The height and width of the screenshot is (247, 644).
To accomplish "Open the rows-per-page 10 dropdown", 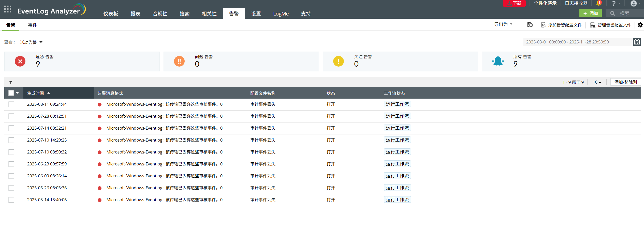I will click(597, 82).
